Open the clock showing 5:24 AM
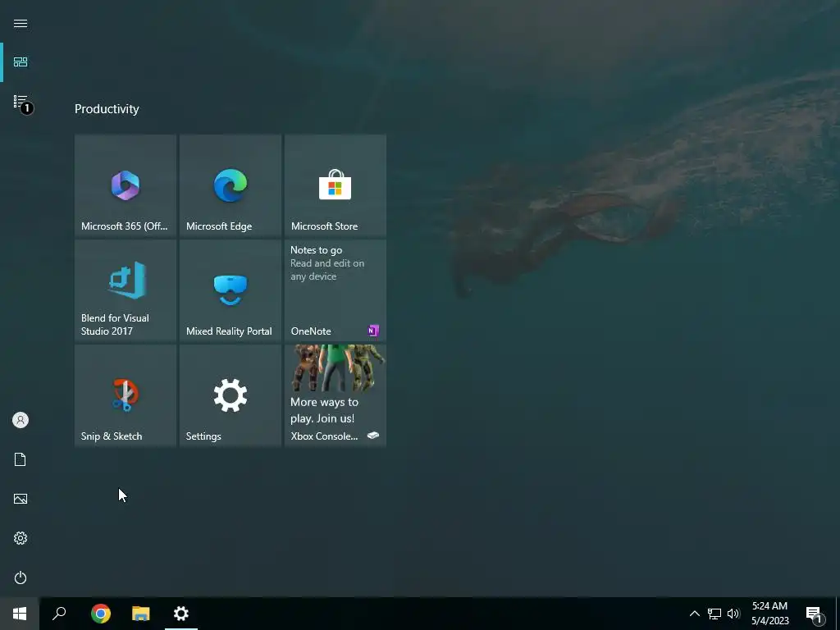 (769, 614)
